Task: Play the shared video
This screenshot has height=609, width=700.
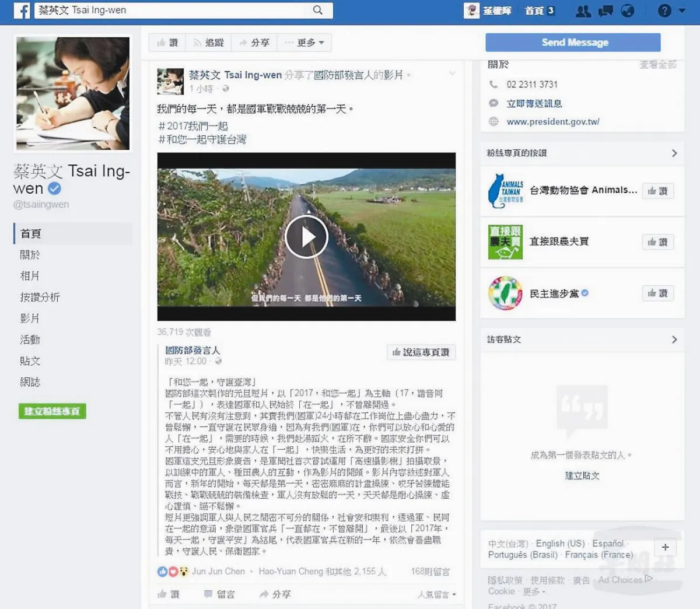Action: click(306, 237)
